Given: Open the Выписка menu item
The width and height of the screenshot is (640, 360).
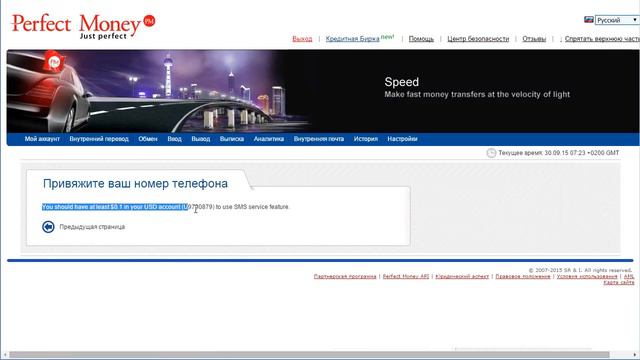Looking at the screenshot, I should [x=231, y=139].
